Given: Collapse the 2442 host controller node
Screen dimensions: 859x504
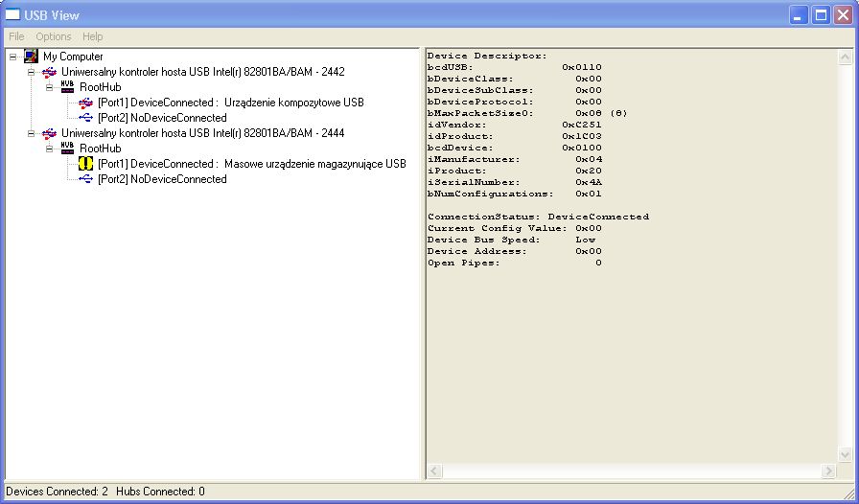Looking at the screenshot, I should 32,72.
